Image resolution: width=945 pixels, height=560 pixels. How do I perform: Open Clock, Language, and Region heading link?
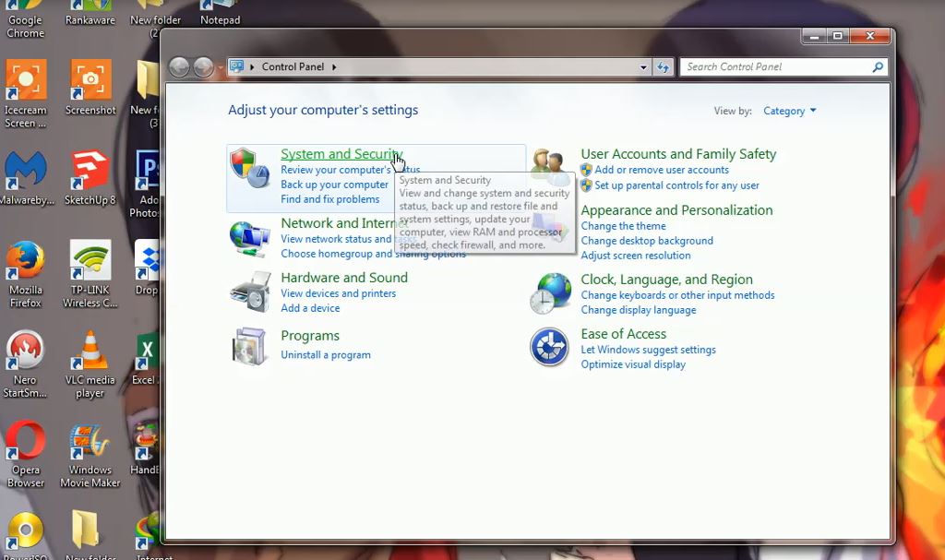coord(666,280)
